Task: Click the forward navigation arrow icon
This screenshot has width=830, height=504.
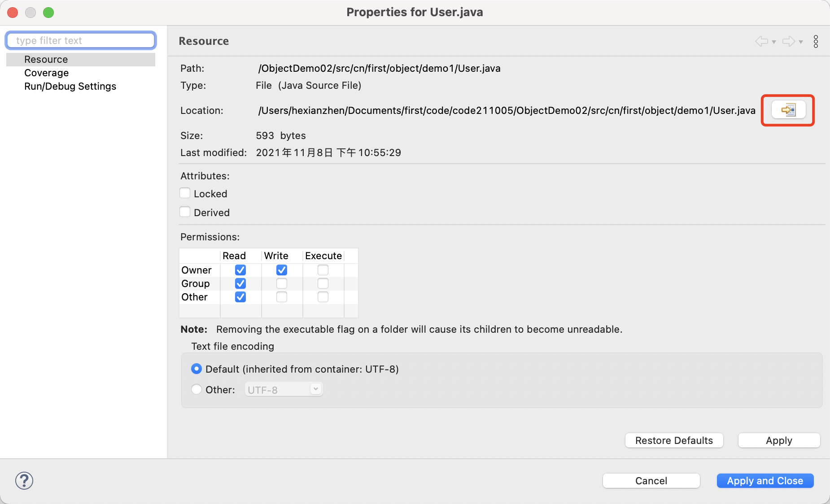Action: point(788,42)
